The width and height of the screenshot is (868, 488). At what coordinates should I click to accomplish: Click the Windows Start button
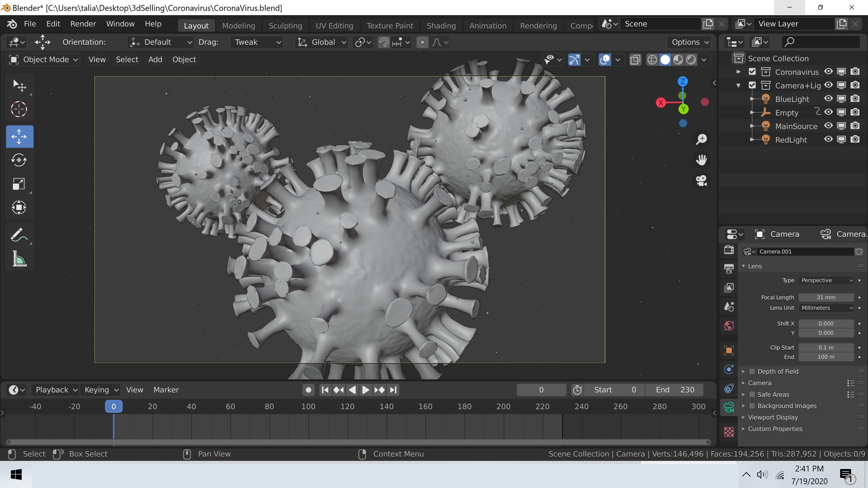click(x=16, y=474)
